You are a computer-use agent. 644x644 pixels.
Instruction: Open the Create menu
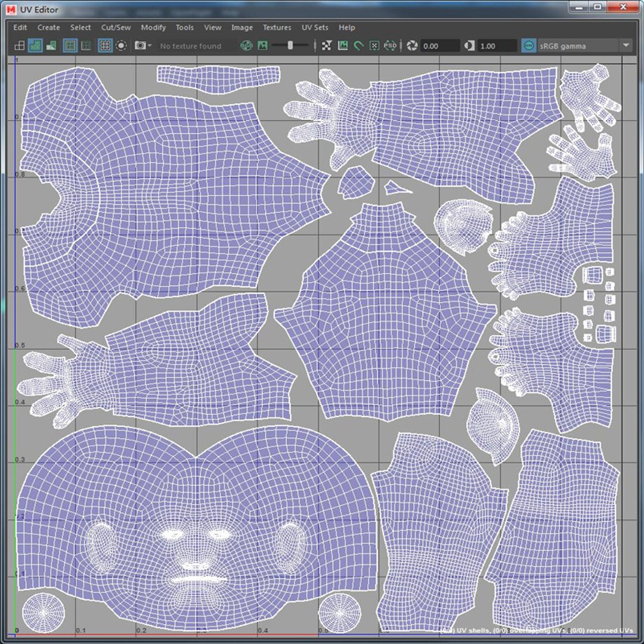[x=48, y=27]
